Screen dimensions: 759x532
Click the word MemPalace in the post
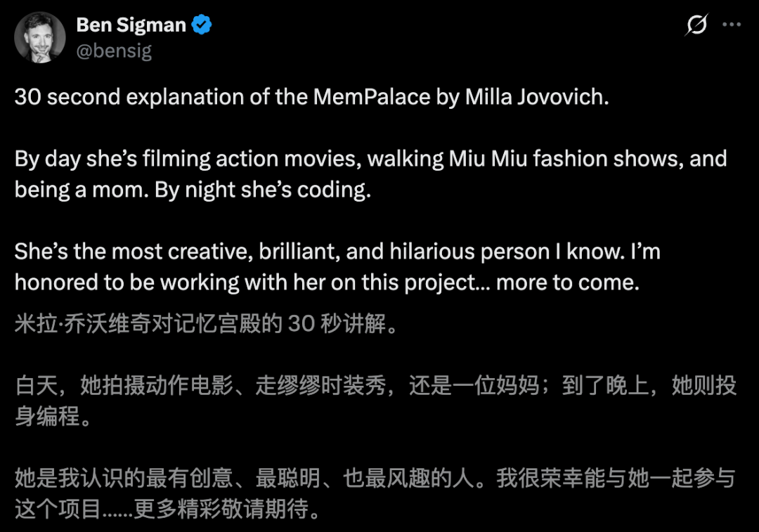pos(371,97)
